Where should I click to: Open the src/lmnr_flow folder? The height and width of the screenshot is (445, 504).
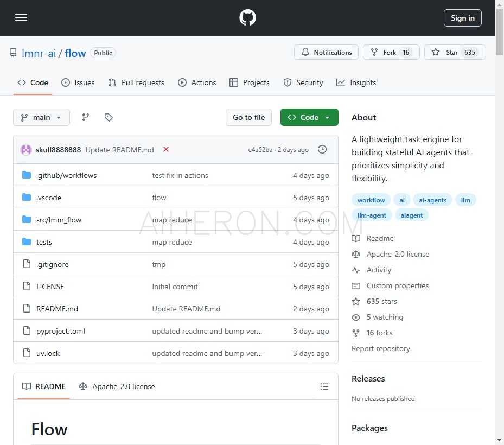click(x=59, y=220)
